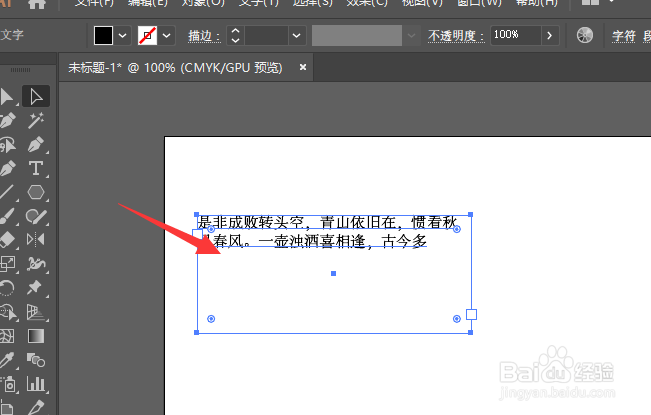Image resolution: width=651 pixels, height=415 pixels.
Task: Click text line 是非成败转头空
Action: click(x=251, y=222)
